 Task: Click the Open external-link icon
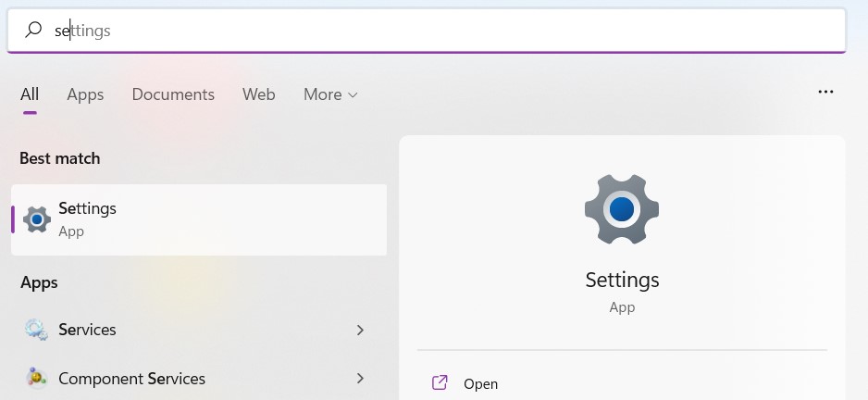(440, 382)
